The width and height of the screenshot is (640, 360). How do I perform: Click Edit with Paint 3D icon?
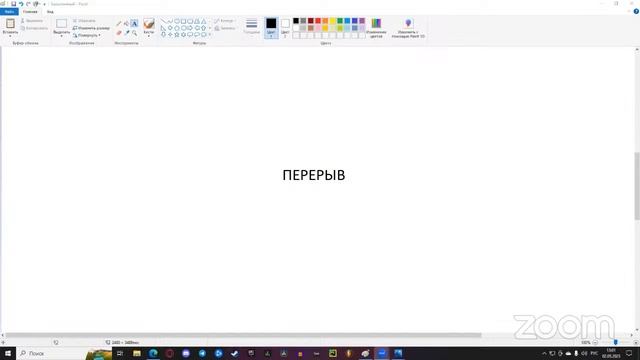coord(408,28)
